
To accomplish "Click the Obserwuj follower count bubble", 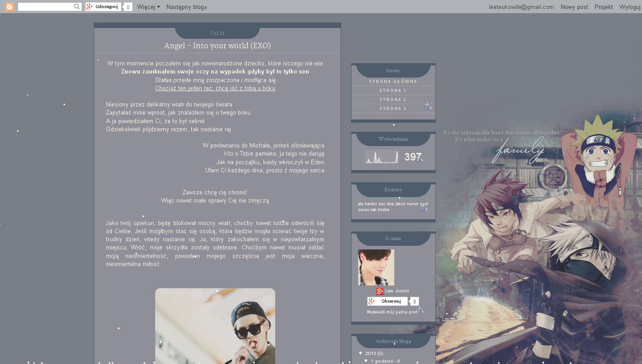I will pyautogui.click(x=415, y=302).
